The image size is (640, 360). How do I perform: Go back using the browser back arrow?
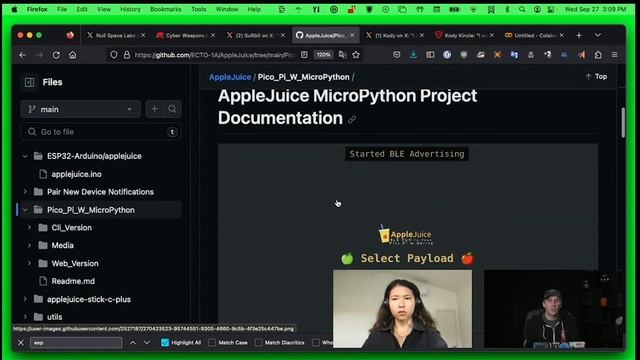coord(22,55)
